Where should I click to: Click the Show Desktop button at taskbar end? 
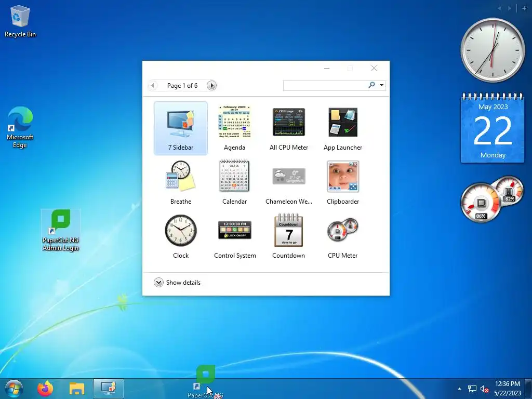(529, 389)
